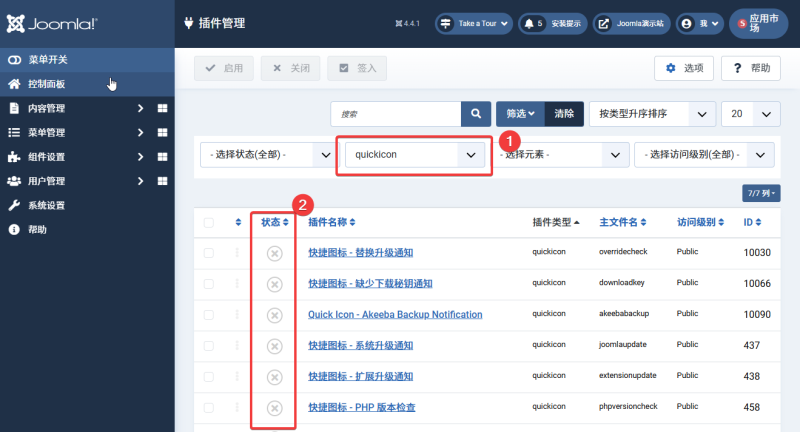Open the 5 安装提示 notifications bell
The image size is (800, 432).
[552, 23]
